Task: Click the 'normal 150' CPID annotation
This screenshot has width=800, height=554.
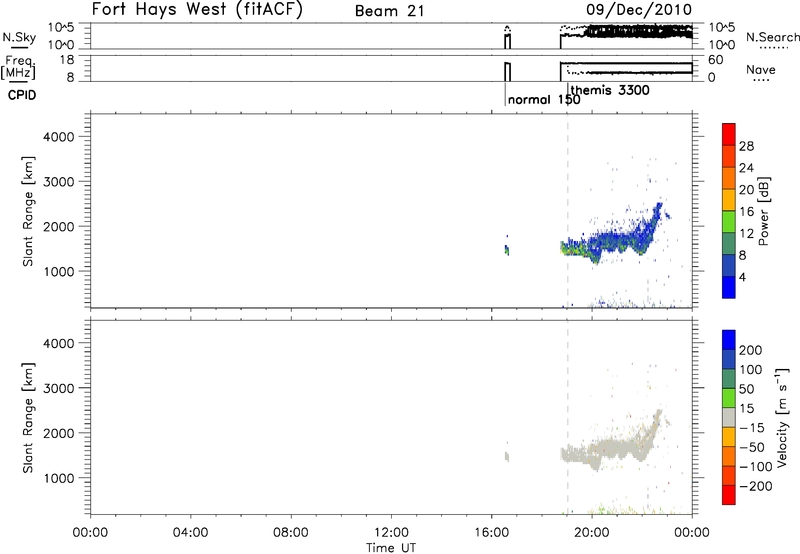Action: [x=544, y=99]
